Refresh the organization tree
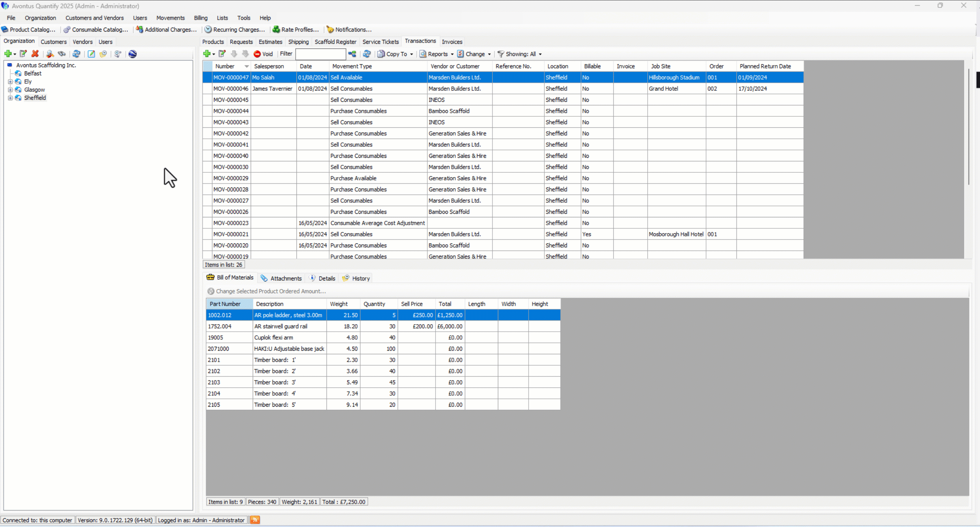This screenshot has width=980, height=527. click(x=76, y=54)
